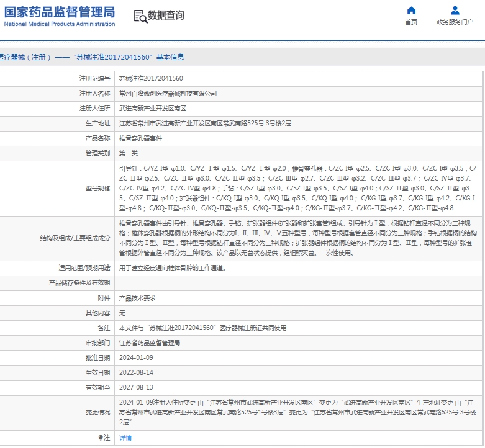Click the 产品名称 label
The width and height of the screenshot is (485, 448).
pyautogui.click(x=97, y=138)
